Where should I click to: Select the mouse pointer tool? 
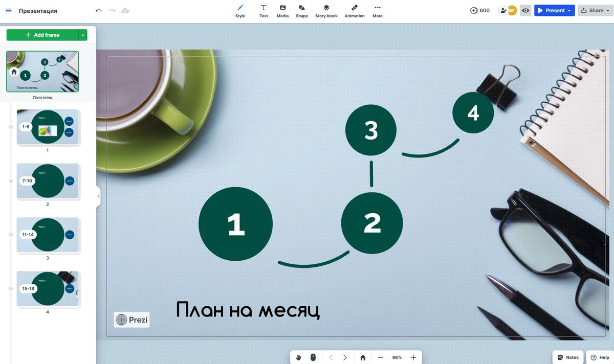point(313,357)
